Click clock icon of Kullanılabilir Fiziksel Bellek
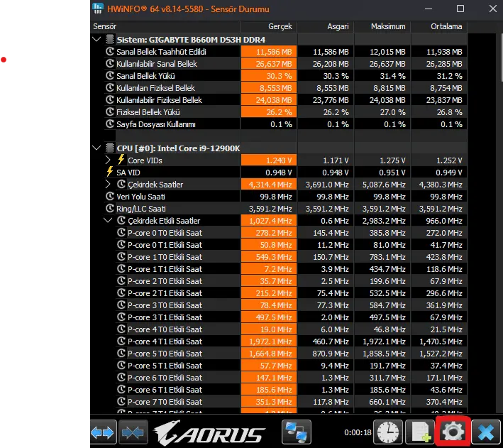 pyautogui.click(x=110, y=99)
